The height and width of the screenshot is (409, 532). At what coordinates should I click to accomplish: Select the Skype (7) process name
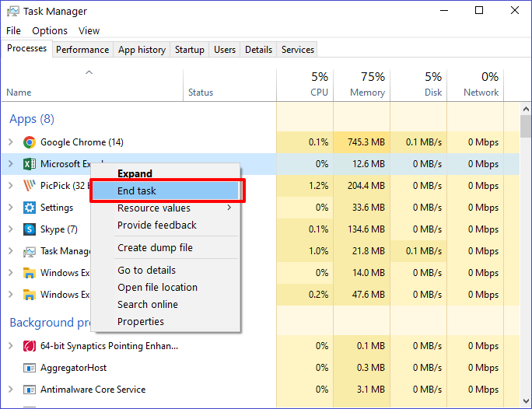[x=59, y=229]
